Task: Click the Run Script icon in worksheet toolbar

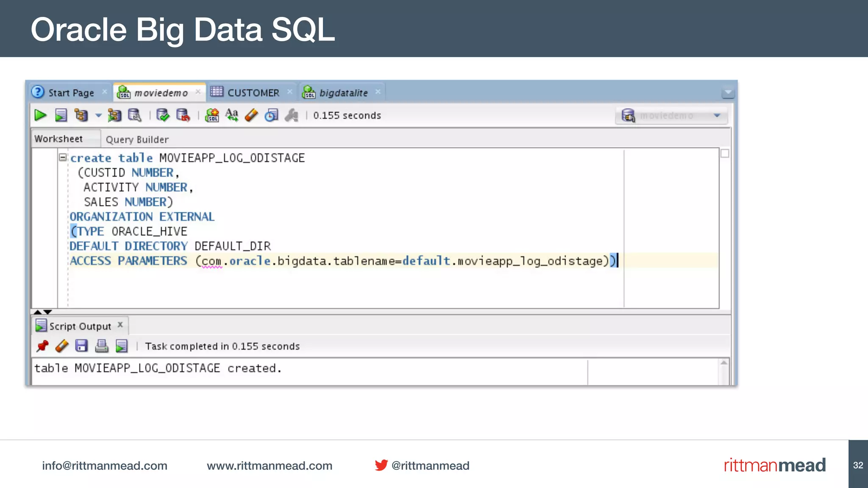Action: point(61,115)
